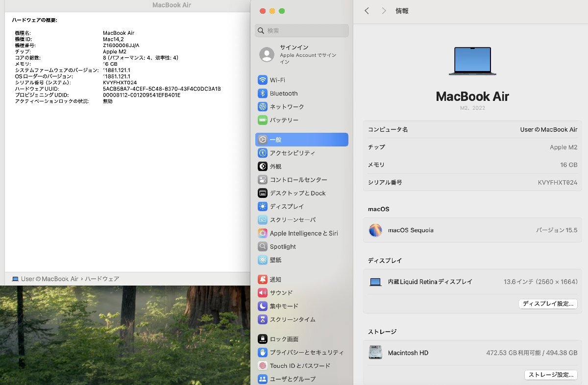Viewport: 588px width, 385px height.
Task: Open the スクリーンタイム hourglass icon
Action: pyautogui.click(x=263, y=319)
